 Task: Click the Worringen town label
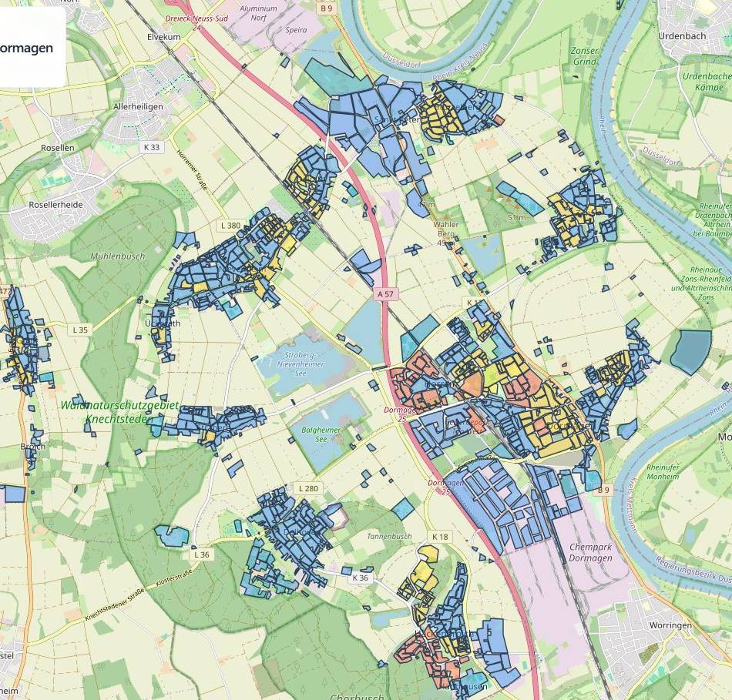[x=670, y=625]
